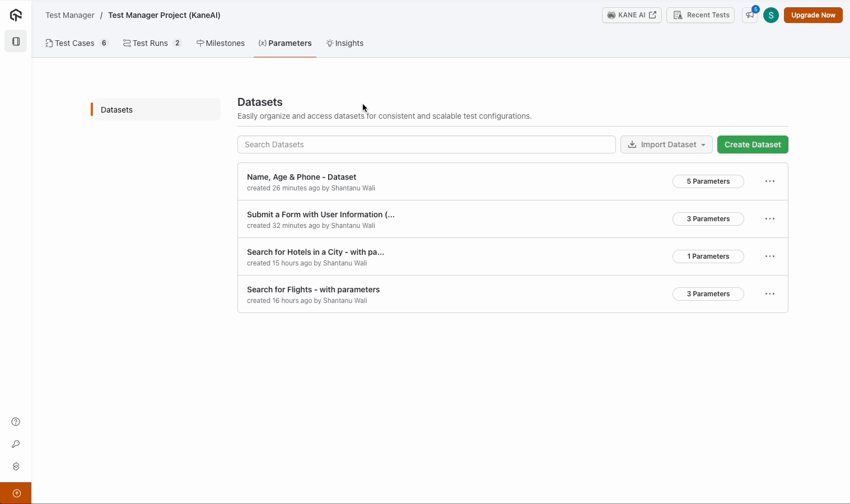Open the Test Manager breadcrumb link

click(69, 15)
